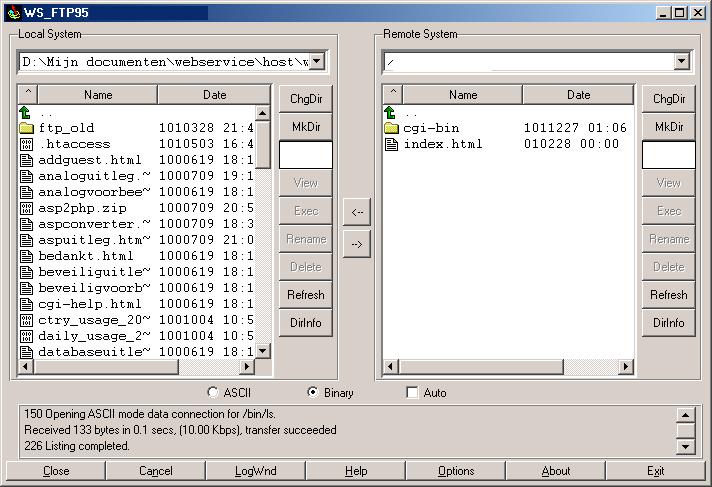Choose Binary transfer mode
Image resolution: width=712 pixels, height=487 pixels.
313,393
